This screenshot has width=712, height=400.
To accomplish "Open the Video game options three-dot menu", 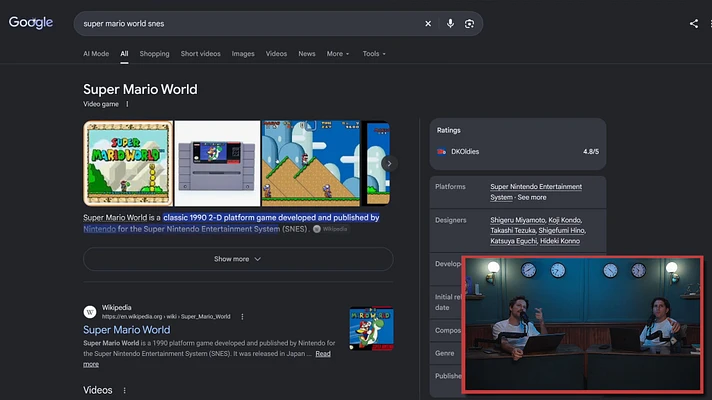I will 127,104.
